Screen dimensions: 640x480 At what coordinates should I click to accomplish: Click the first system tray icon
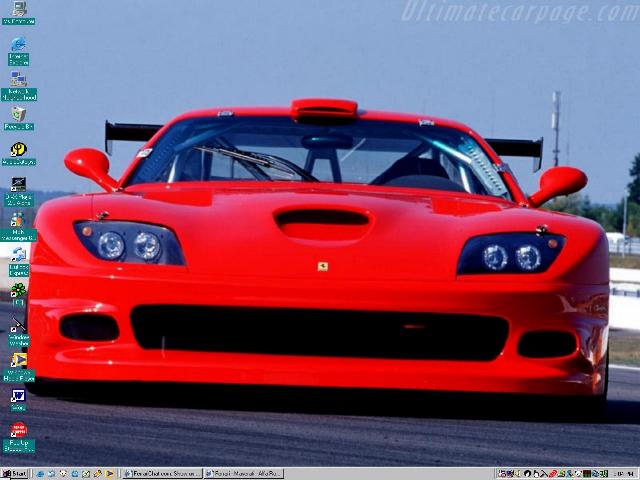[502, 474]
